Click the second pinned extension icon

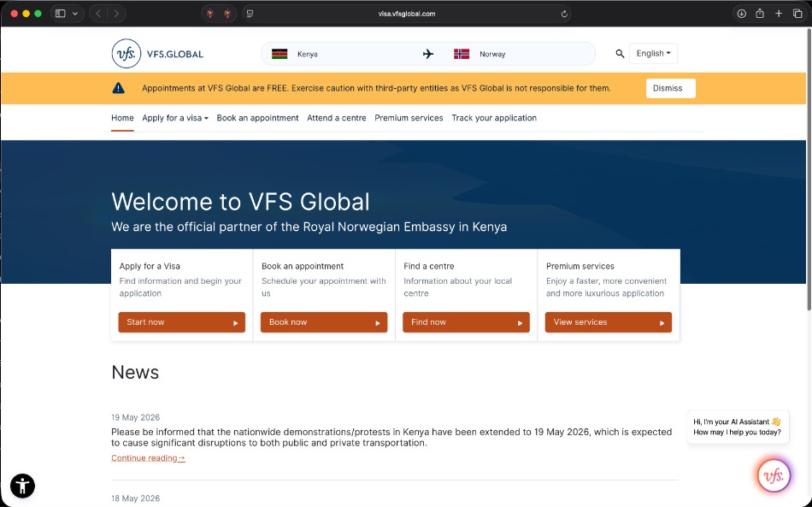(x=227, y=14)
